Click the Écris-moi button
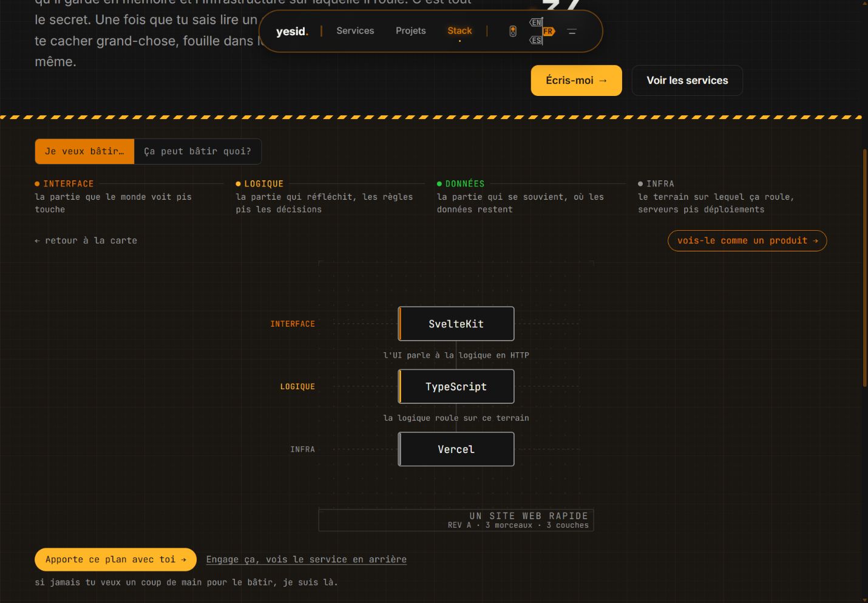 pyautogui.click(x=576, y=80)
